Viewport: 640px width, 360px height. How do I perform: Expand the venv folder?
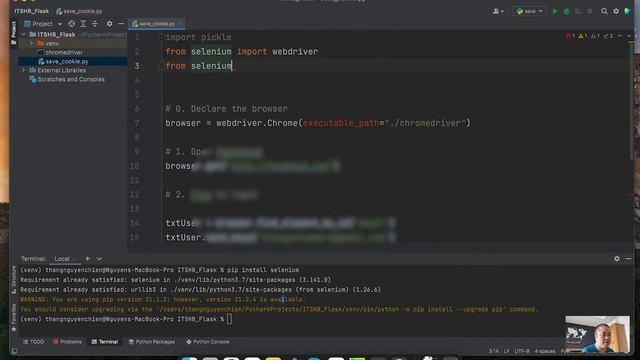click(32, 43)
